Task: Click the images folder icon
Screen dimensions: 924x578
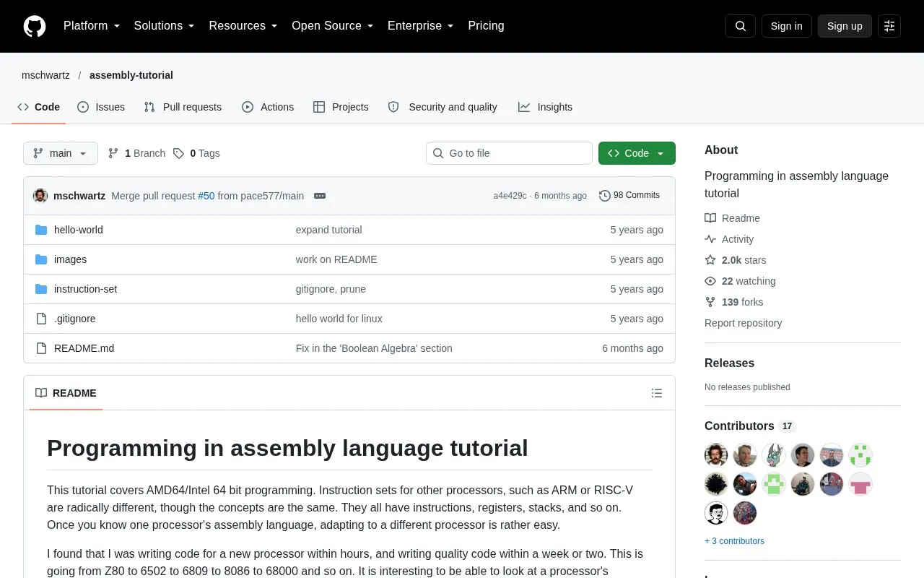Action: tap(41, 259)
